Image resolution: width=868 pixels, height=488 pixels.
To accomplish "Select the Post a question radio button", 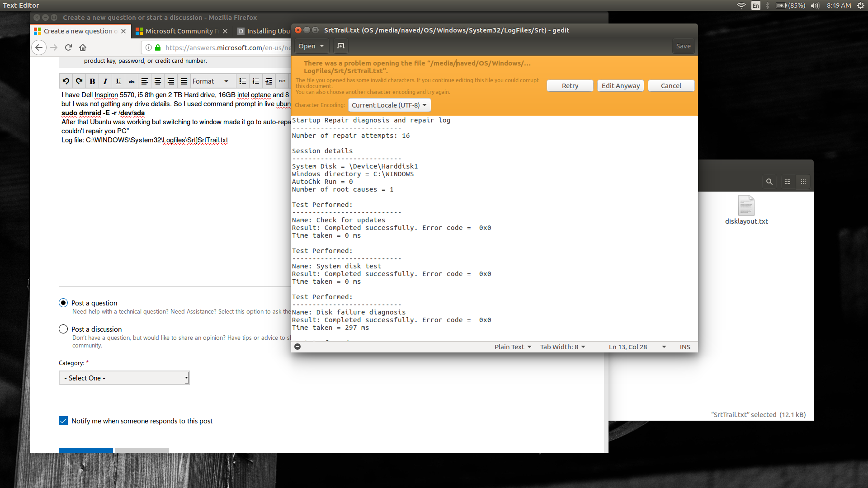I will [x=63, y=303].
